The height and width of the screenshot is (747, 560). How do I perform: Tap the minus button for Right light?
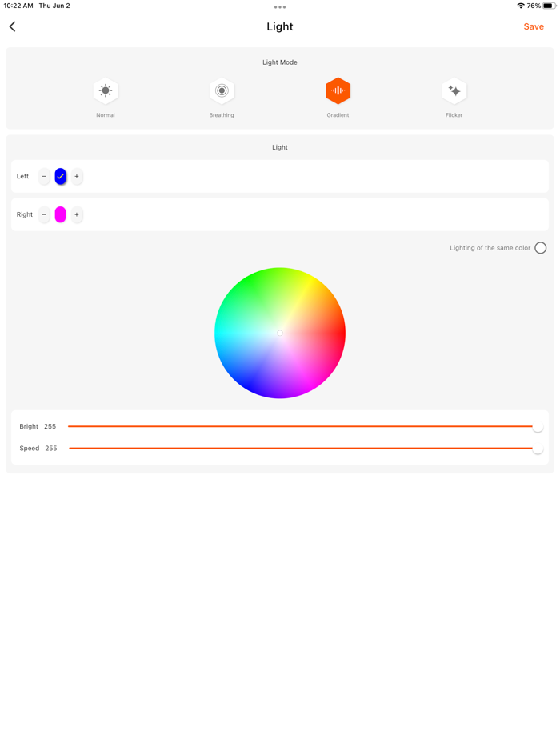pyautogui.click(x=44, y=214)
